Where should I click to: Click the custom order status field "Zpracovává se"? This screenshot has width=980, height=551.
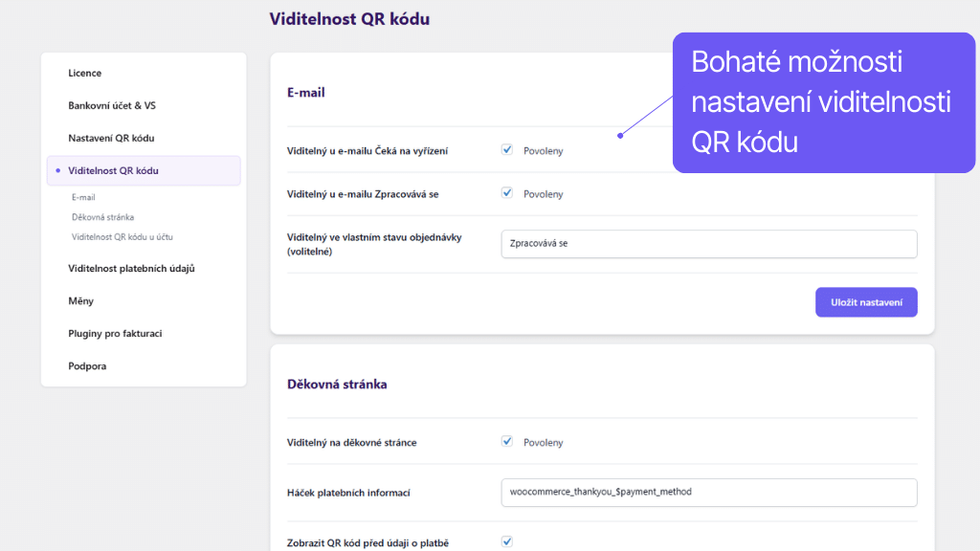[x=708, y=244]
